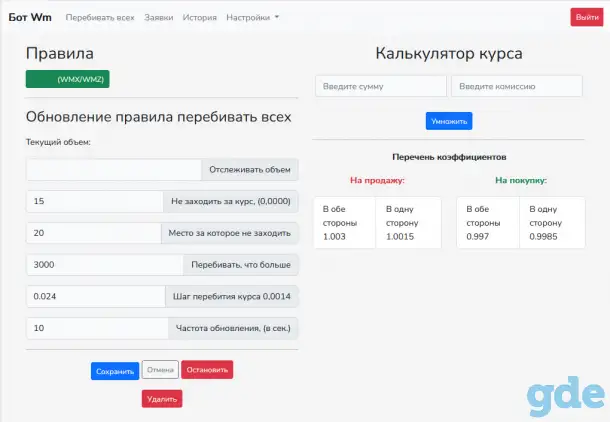Click the red Выйти button

587,18
